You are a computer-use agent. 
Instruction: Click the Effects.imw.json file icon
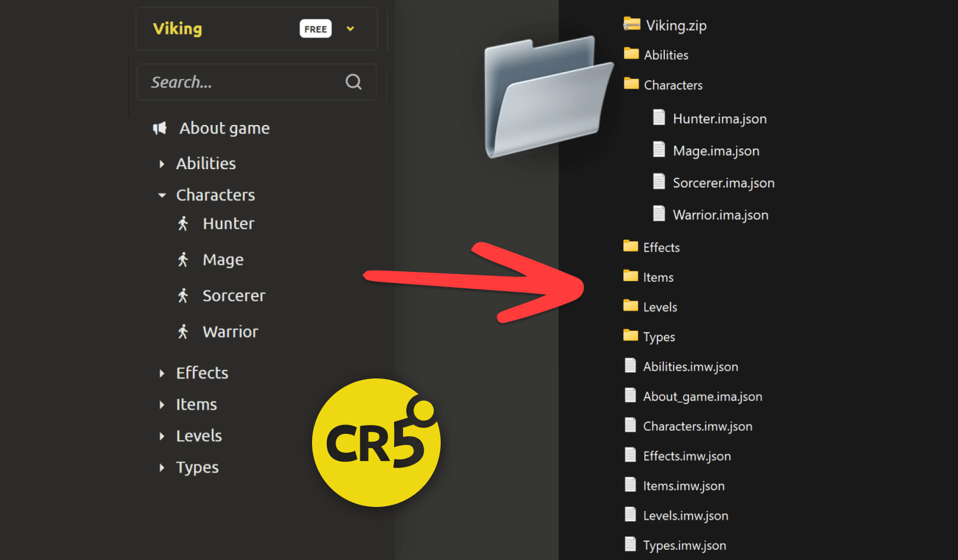pyautogui.click(x=631, y=454)
